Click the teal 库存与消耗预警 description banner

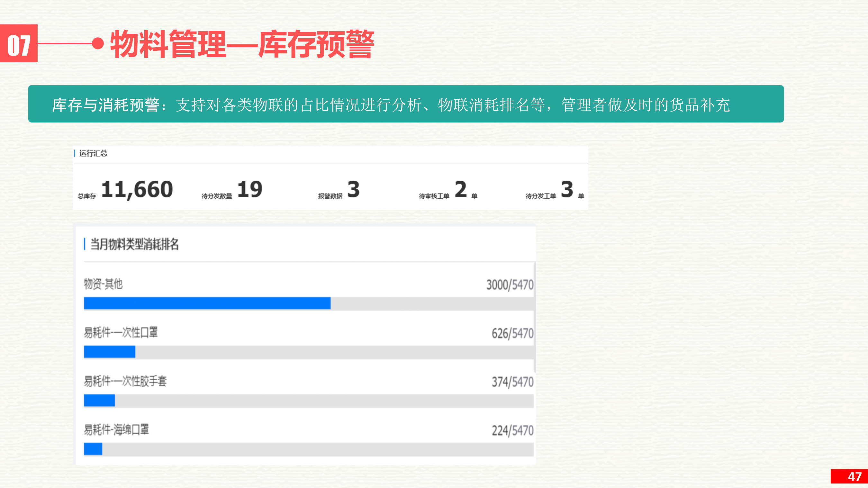[406, 104]
